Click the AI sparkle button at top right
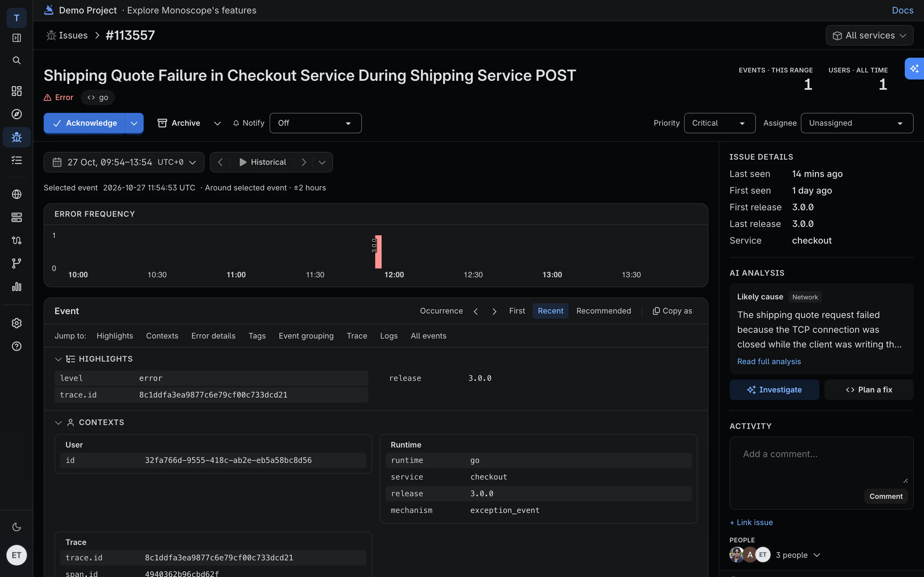This screenshot has width=924, height=577. tap(914, 69)
